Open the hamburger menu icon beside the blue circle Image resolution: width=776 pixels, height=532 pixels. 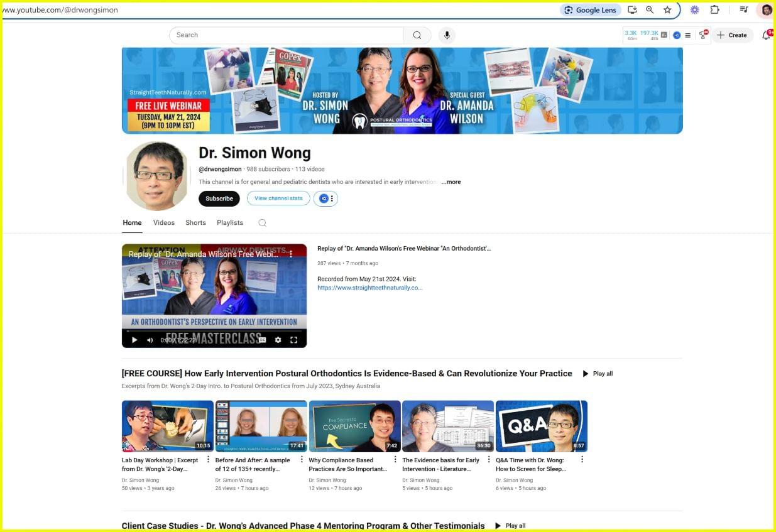click(687, 35)
